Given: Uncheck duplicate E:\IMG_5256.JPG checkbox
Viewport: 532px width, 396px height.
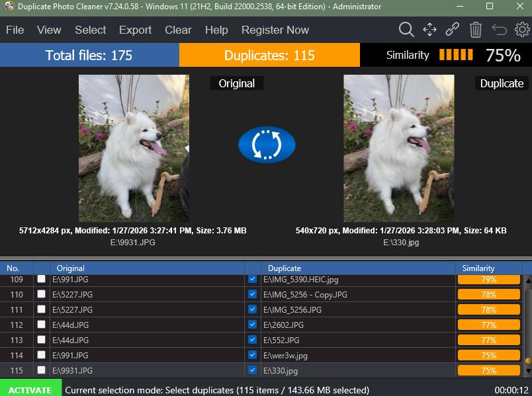Looking at the screenshot, I should tap(252, 309).
